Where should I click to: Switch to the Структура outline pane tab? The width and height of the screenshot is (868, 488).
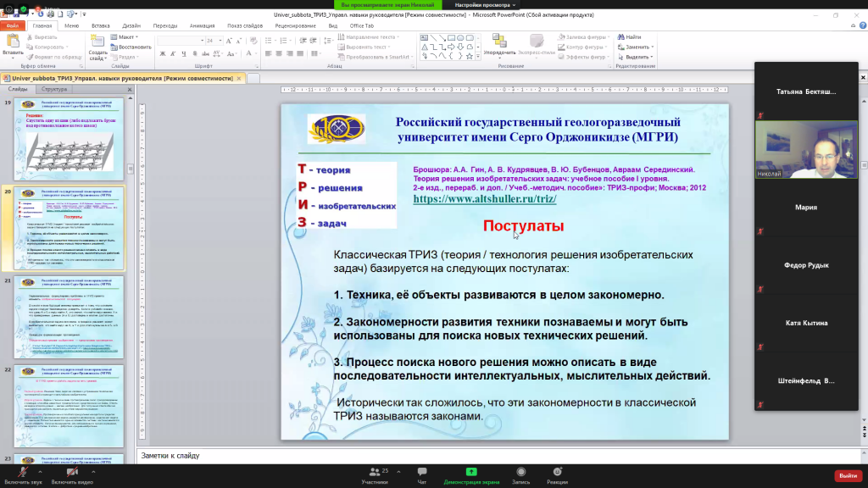coord(54,89)
